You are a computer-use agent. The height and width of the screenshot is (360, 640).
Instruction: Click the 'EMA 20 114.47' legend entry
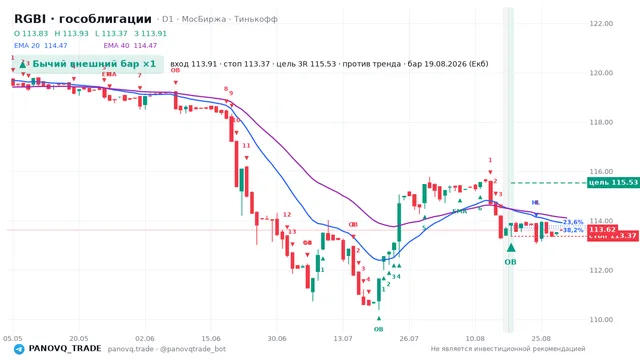(41, 46)
